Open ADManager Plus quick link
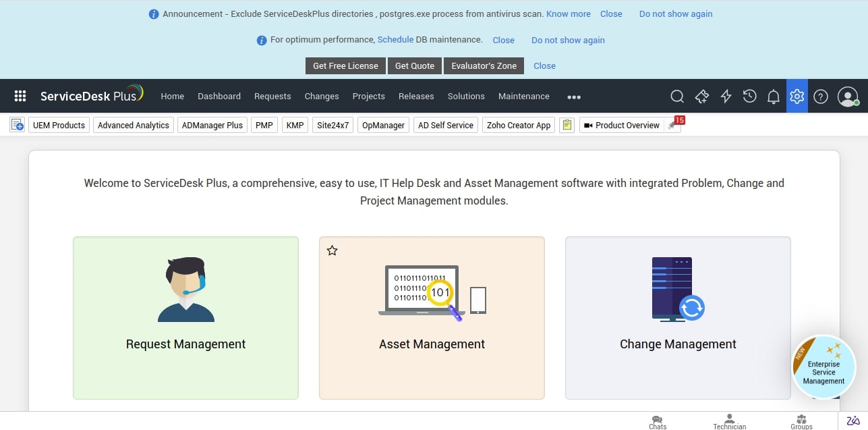The width and height of the screenshot is (868, 430). pos(212,125)
